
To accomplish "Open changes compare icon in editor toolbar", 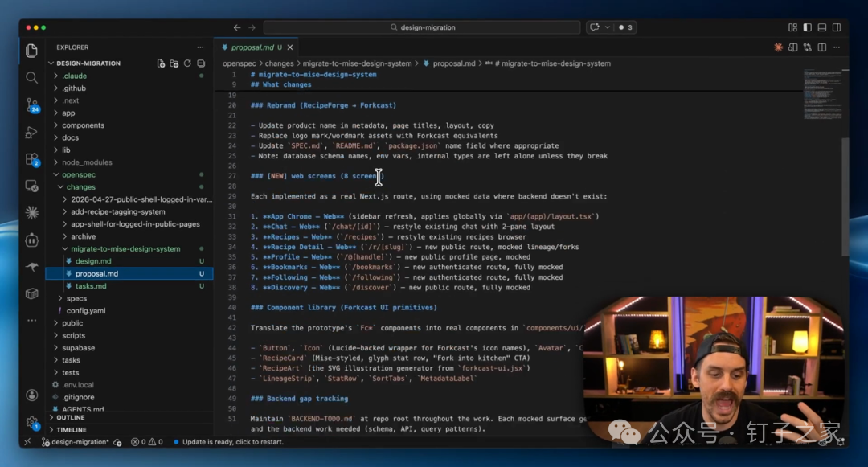I will click(808, 47).
